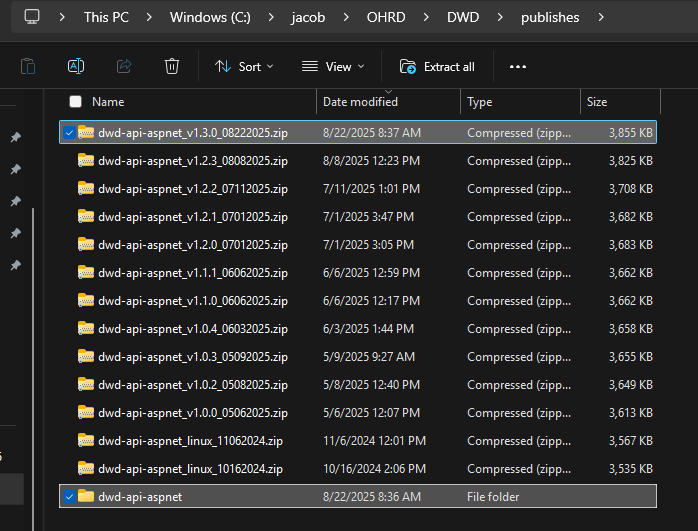Click zip icon of dwd-api-aspnet_linux_11062024.zip

(86, 441)
